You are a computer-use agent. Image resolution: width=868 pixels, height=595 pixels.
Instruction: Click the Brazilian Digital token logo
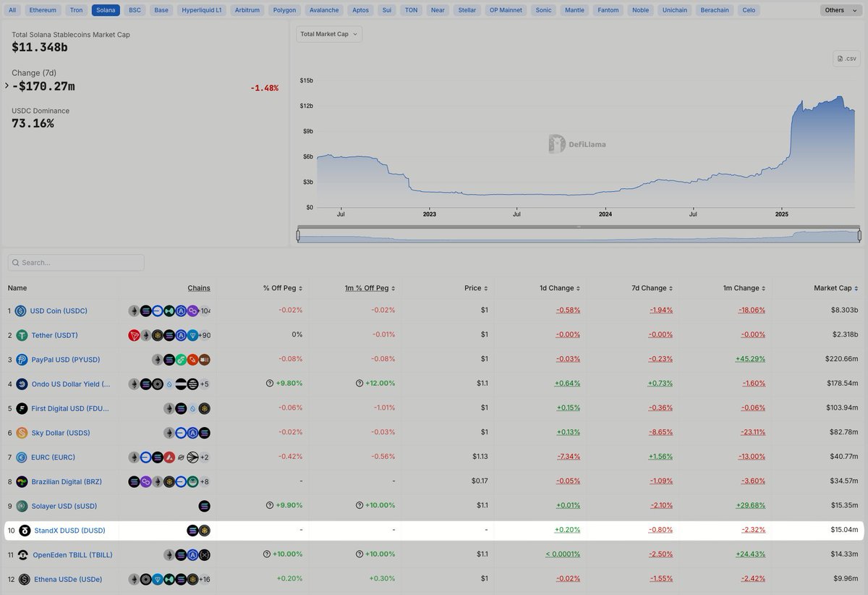(21, 481)
